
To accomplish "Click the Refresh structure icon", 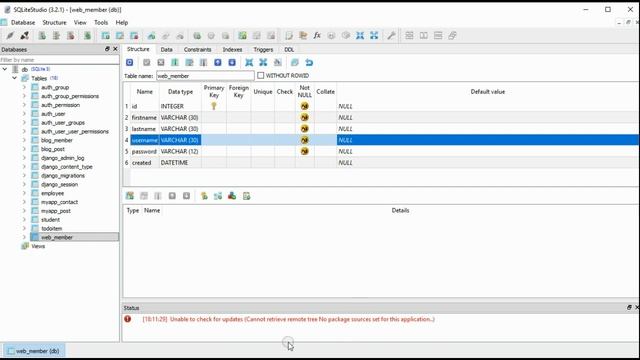I will [x=129, y=62].
